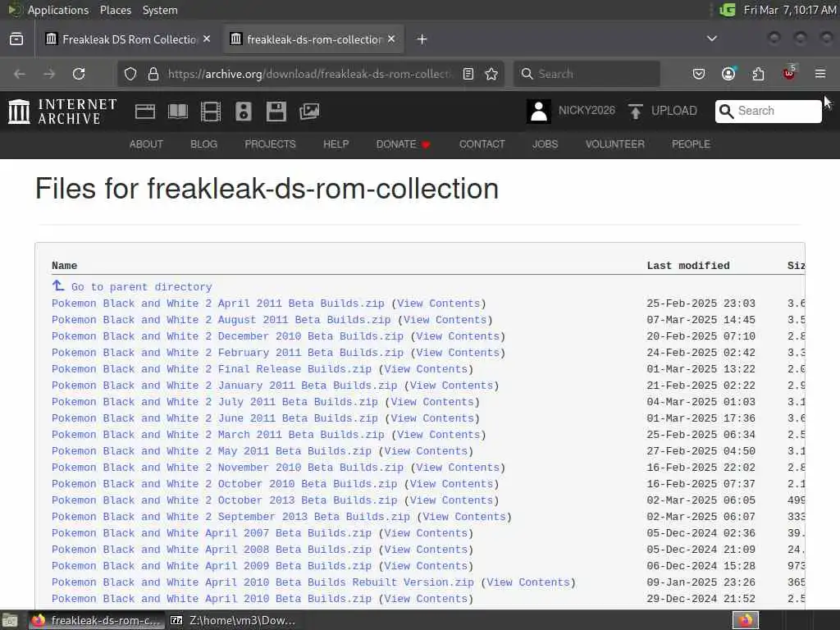This screenshot has width=840, height=630.
Task: Open the tracking protection shield icon
Action: pyautogui.click(x=130, y=74)
